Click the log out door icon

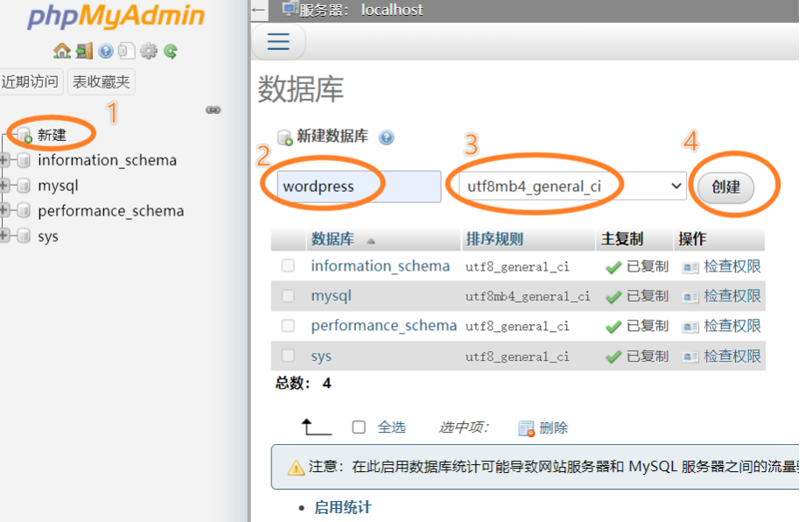[x=84, y=51]
